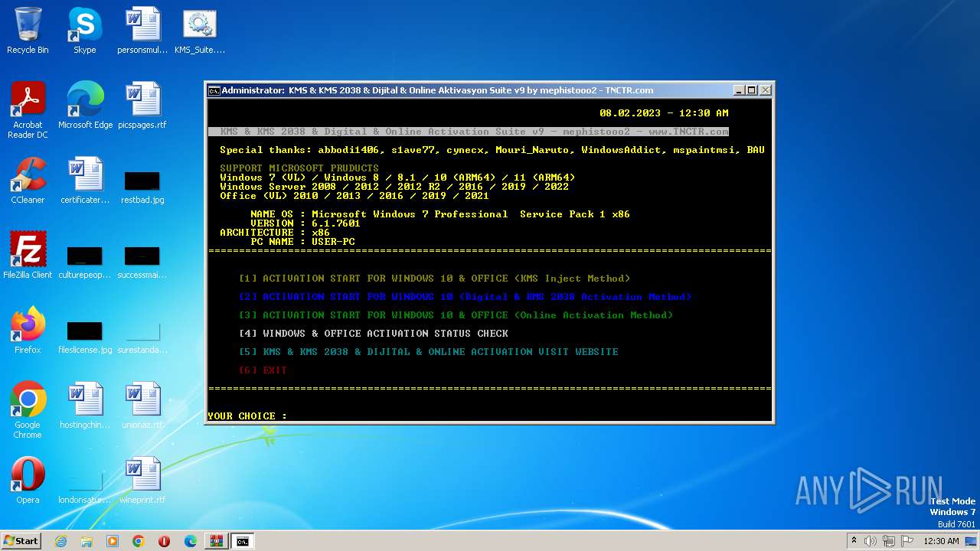Click the Office (VL) 2010 versions line

tap(354, 196)
